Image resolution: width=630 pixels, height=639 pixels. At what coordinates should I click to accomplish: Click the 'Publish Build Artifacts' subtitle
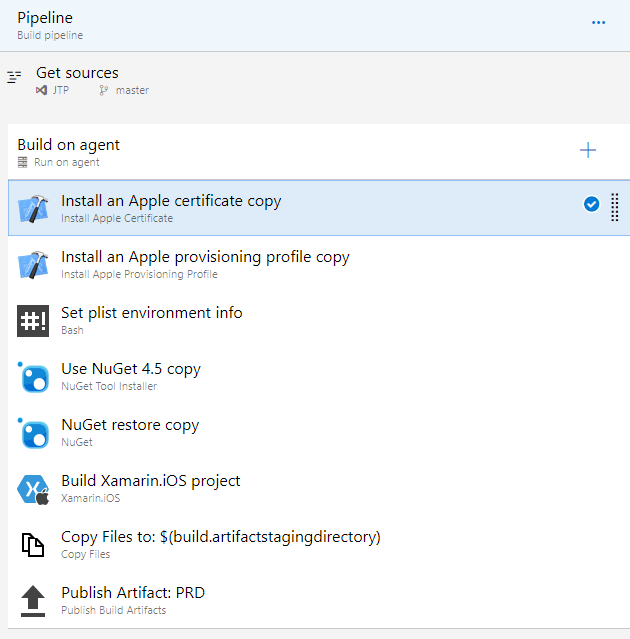(x=114, y=610)
